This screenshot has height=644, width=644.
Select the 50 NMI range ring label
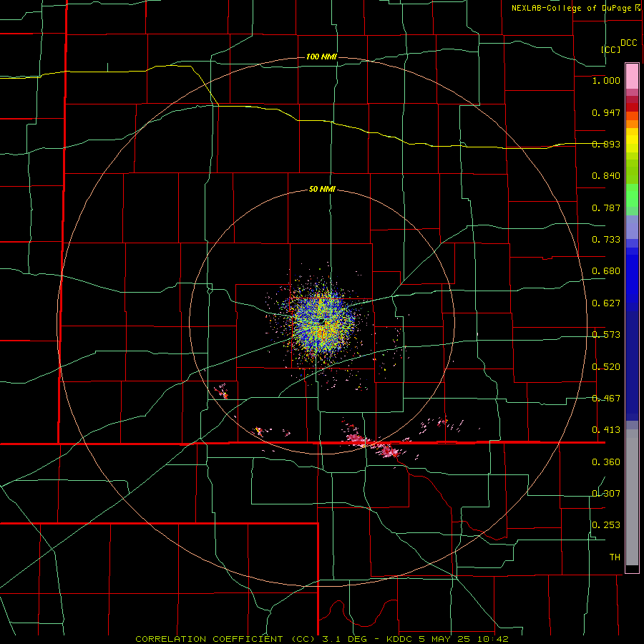point(322,189)
